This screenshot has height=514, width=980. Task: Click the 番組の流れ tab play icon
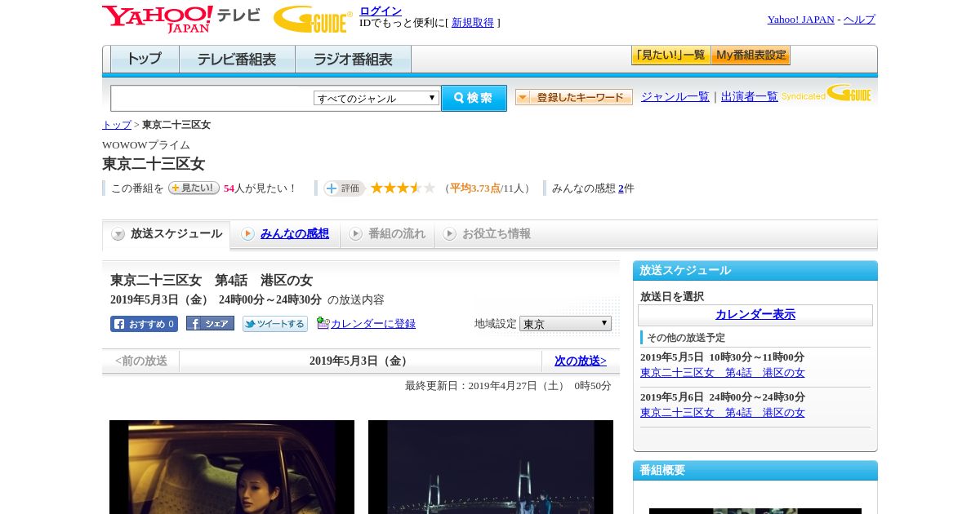(355, 234)
